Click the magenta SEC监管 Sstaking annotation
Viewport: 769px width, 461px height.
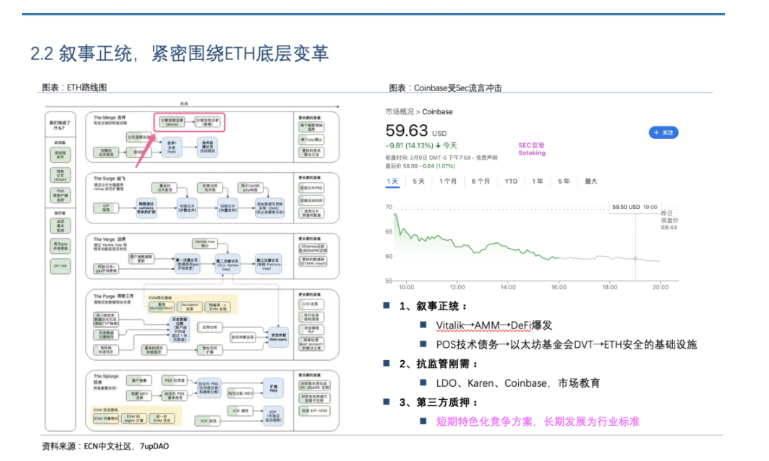tap(532, 149)
